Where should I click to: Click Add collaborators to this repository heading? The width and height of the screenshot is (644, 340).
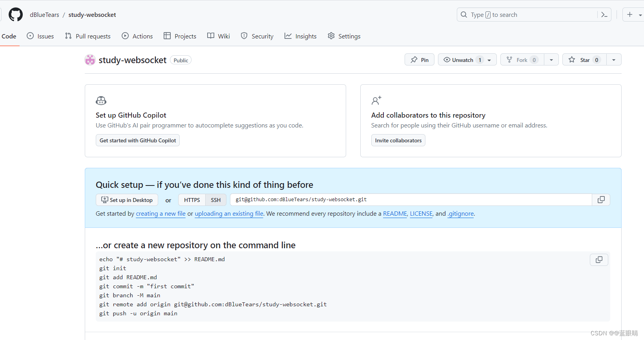coord(428,115)
